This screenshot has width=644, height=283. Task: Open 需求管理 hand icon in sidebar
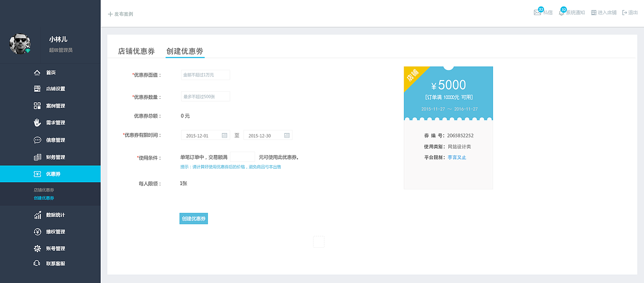(37, 122)
